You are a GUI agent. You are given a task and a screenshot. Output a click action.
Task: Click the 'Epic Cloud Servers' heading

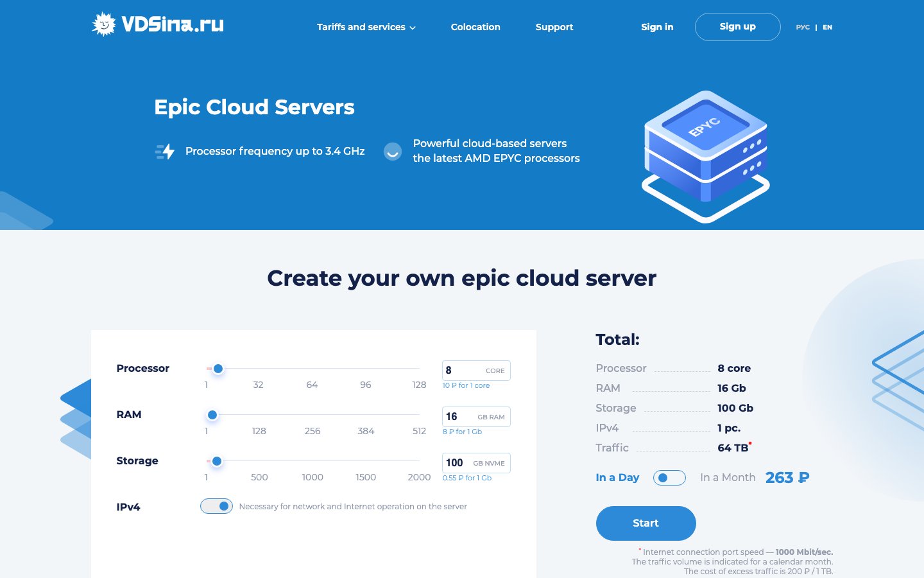[254, 107]
